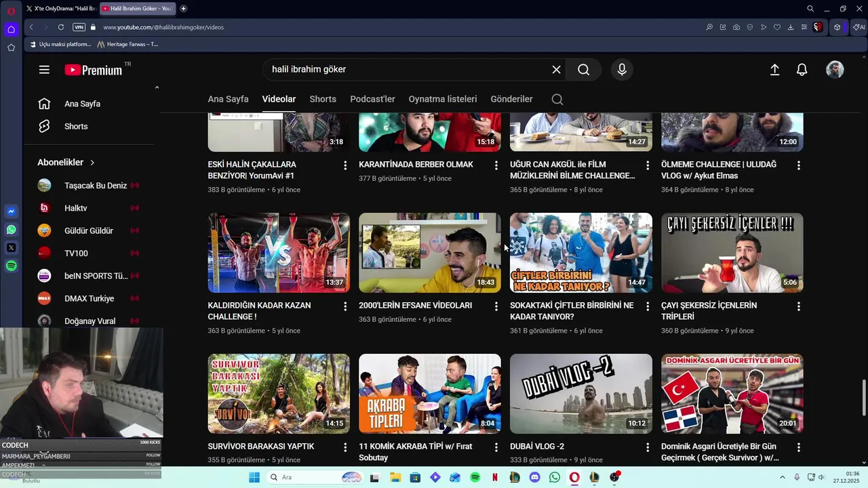Viewport: 868px width, 488px height.
Task: Toggle the Opera VPN badge
Action: tap(79, 27)
